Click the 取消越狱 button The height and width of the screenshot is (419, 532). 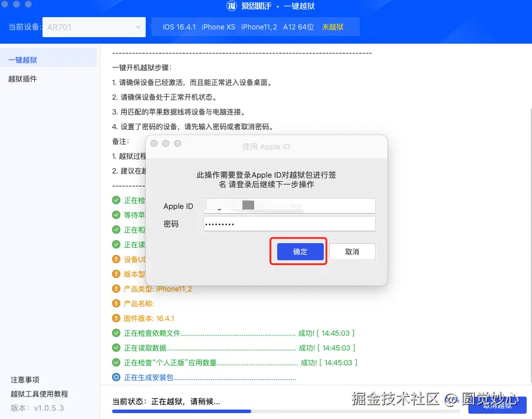497,405
